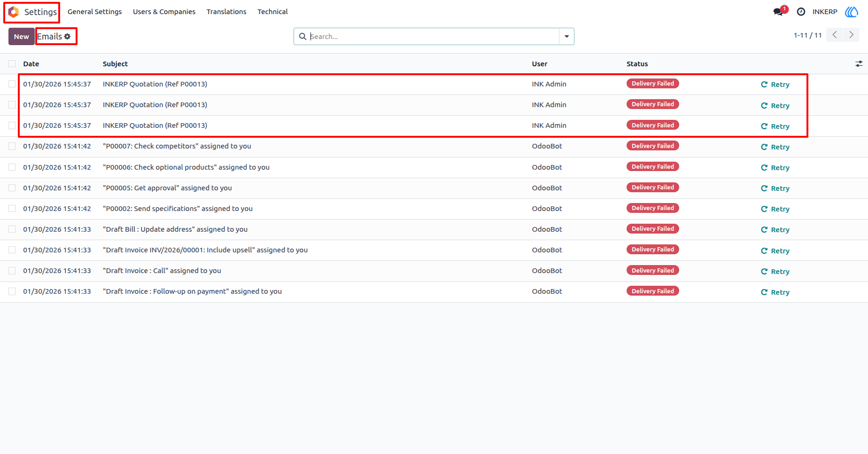
Task: Select checkbox for "P00006: Check optional products" row
Action: pyautogui.click(x=12, y=167)
